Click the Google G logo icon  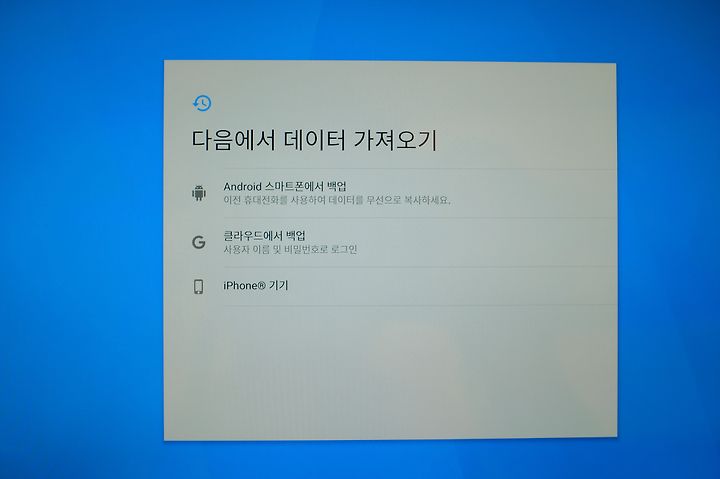click(x=199, y=242)
